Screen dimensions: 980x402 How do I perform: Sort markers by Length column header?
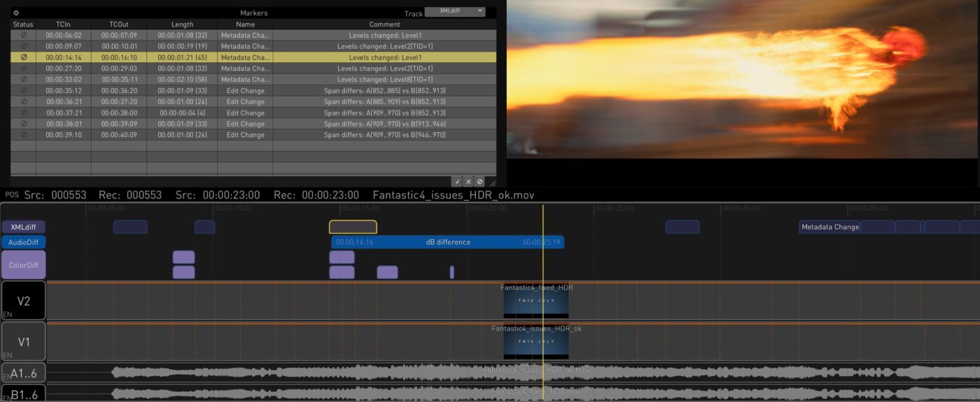(x=182, y=24)
